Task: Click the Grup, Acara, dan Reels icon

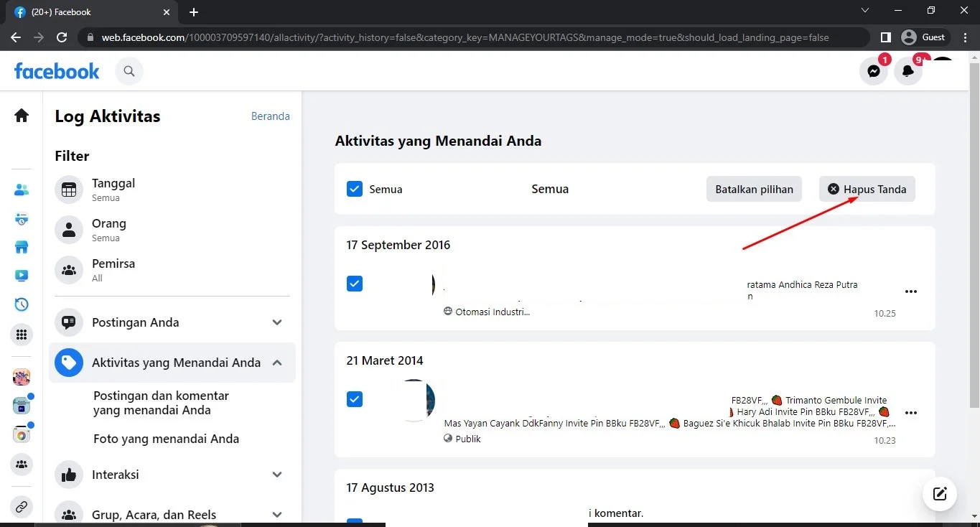Action: (x=69, y=513)
